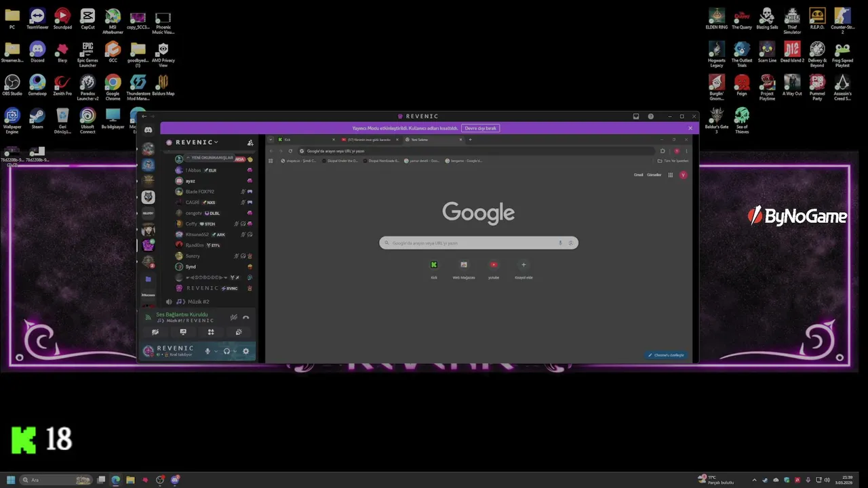868x488 pixels.
Task: Select Dead Island 2 desktop icon
Action: 792,52
